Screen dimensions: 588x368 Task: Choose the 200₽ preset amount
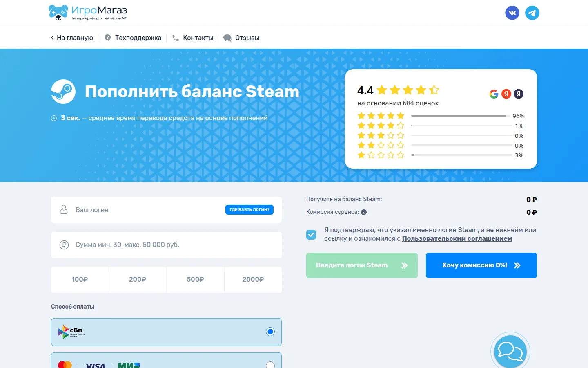point(138,280)
